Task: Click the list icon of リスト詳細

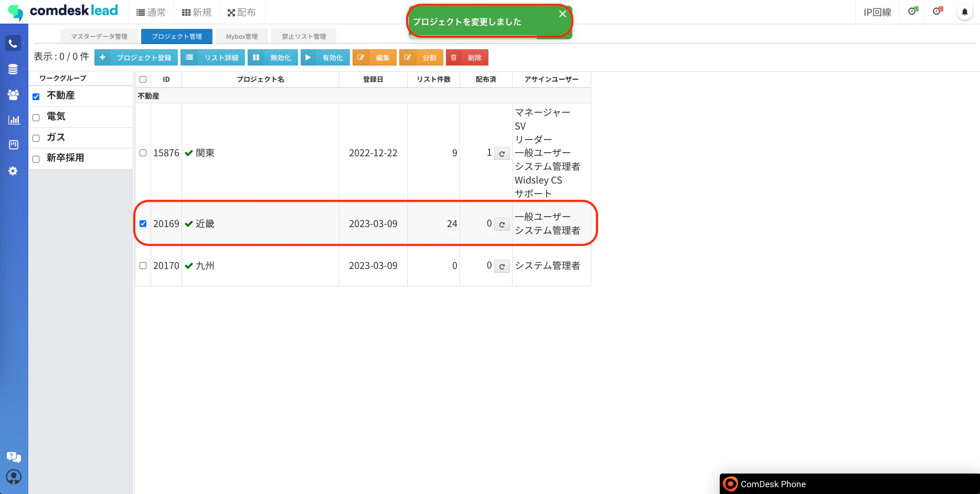Action: [x=189, y=58]
